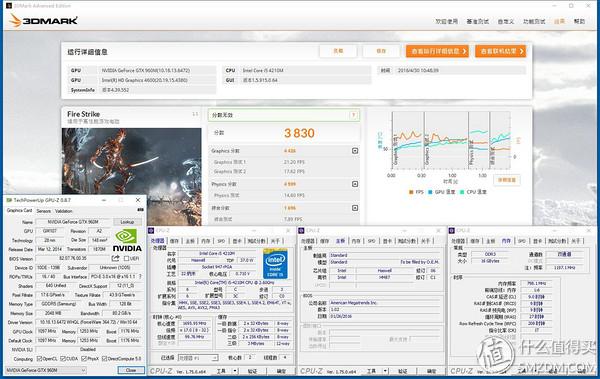Toggle the OpenCL computing checkbox
This screenshot has height=379, width=600.
pos(39,359)
